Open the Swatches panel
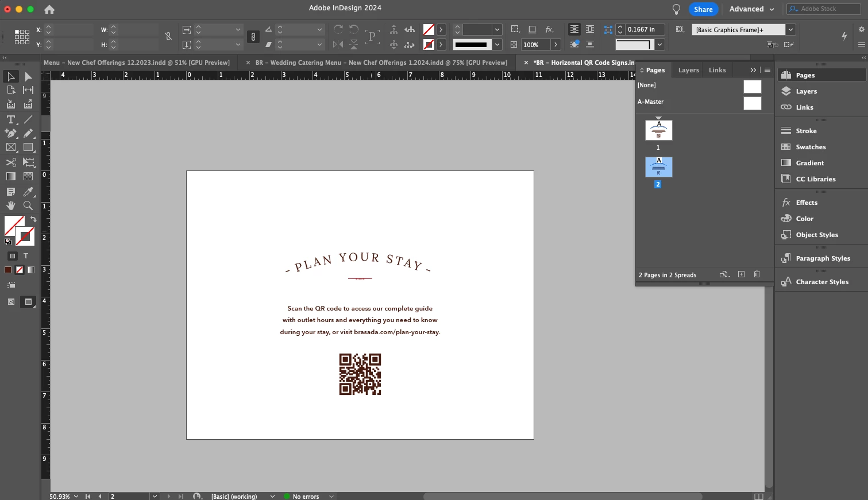Image resolution: width=868 pixels, height=500 pixels. [x=811, y=147]
